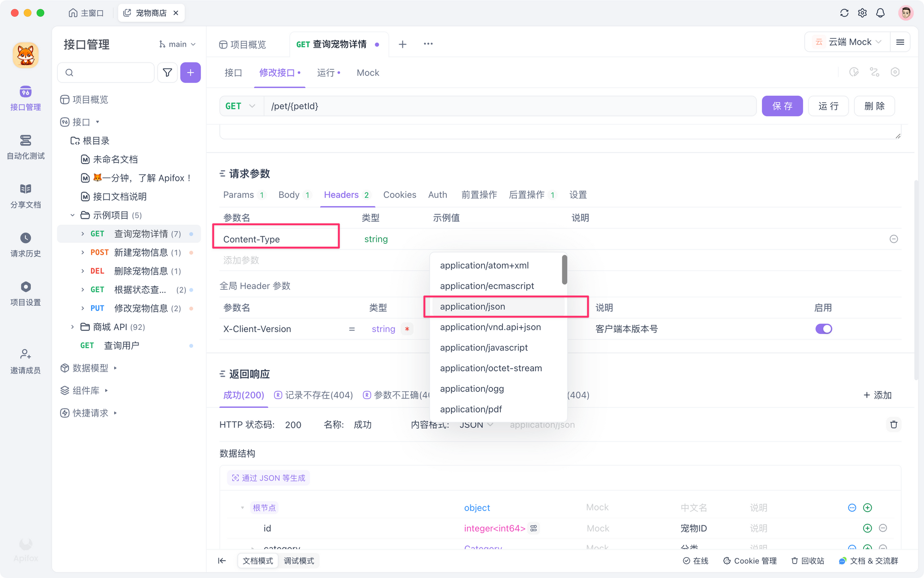Viewport: 924px width, 578px height.
Task: Select application/octet-stream option
Action: coord(498,368)
